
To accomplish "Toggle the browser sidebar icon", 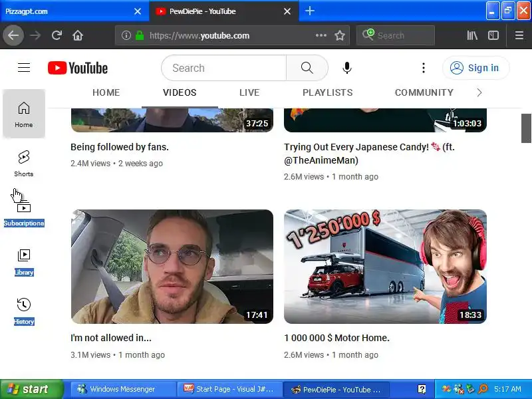I will click(493, 35).
